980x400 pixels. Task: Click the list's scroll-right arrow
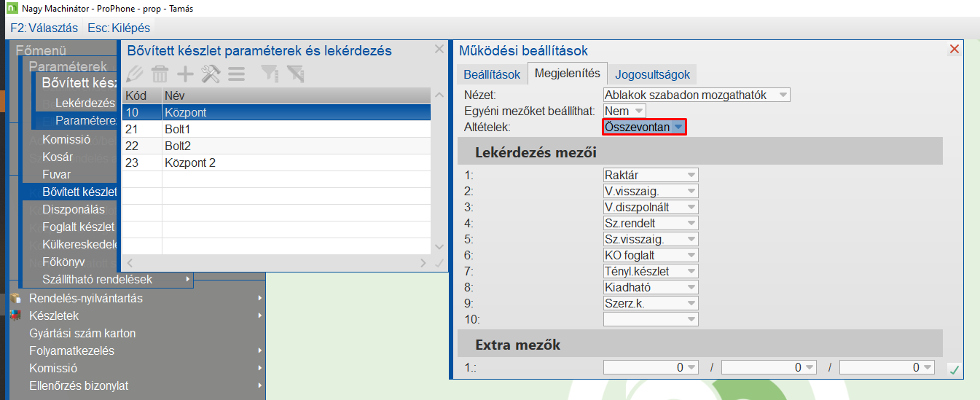[423, 262]
